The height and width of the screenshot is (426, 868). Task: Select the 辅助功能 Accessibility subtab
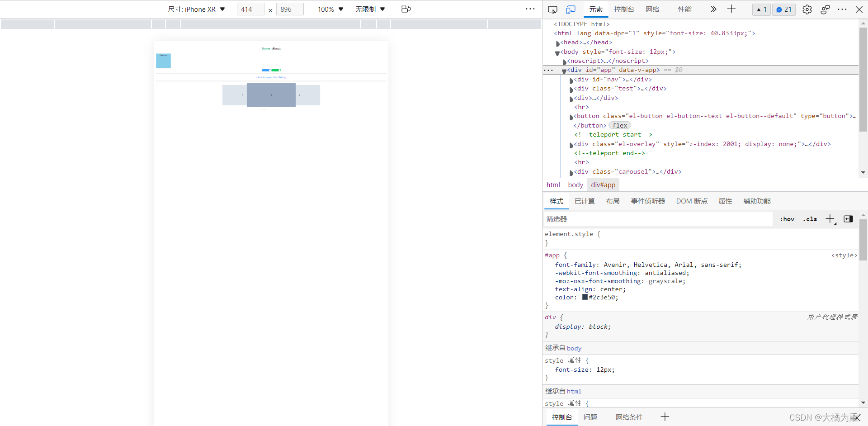(x=757, y=201)
